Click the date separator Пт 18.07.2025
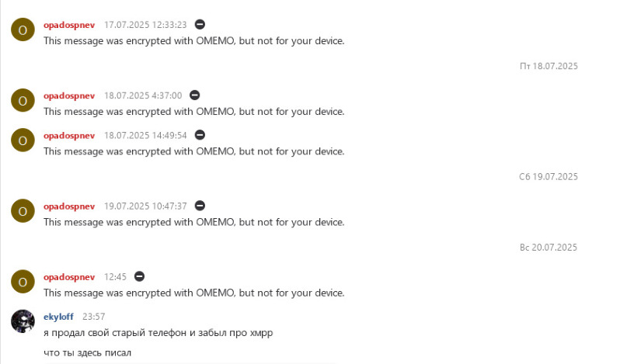This screenshot has height=364, width=627. (x=549, y=67)
